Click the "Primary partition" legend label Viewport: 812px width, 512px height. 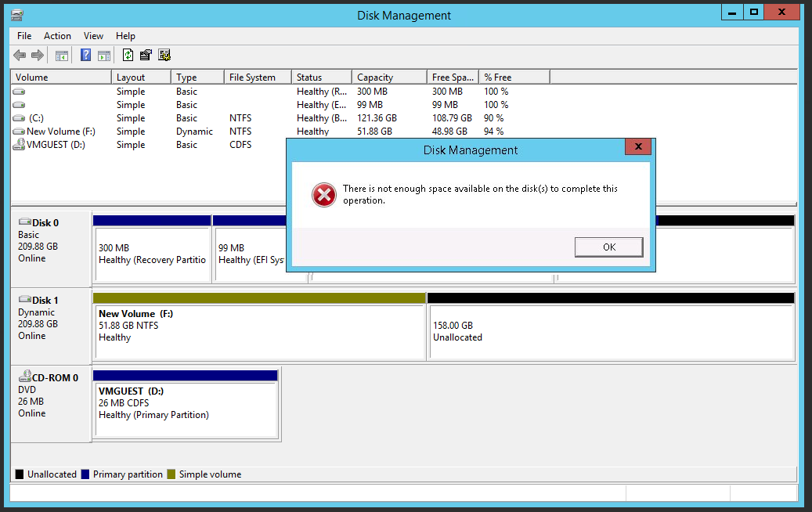(128, 474)
